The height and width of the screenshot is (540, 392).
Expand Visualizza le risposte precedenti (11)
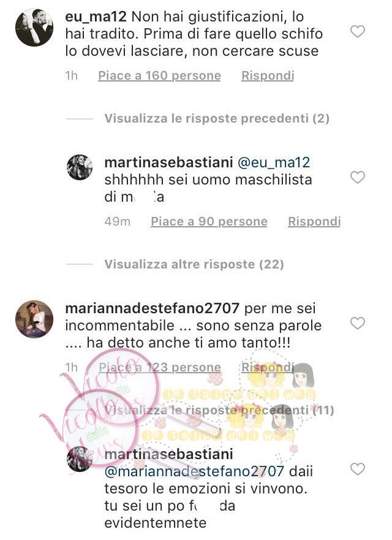click(219, 410)
